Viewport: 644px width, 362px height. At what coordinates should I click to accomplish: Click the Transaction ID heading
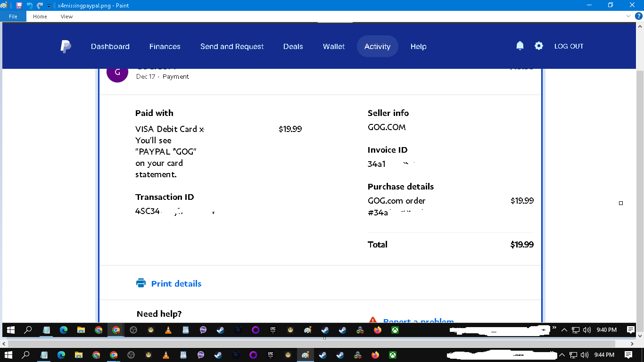165,197
